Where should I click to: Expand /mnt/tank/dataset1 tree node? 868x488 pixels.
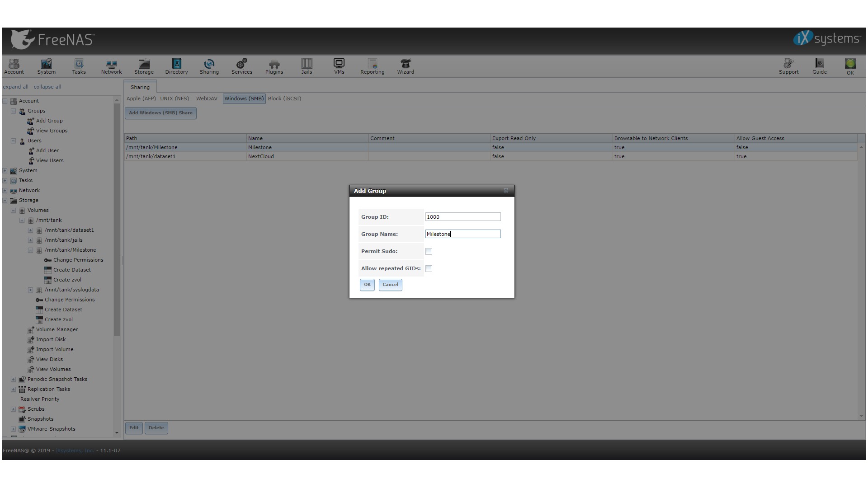point(31,230)
